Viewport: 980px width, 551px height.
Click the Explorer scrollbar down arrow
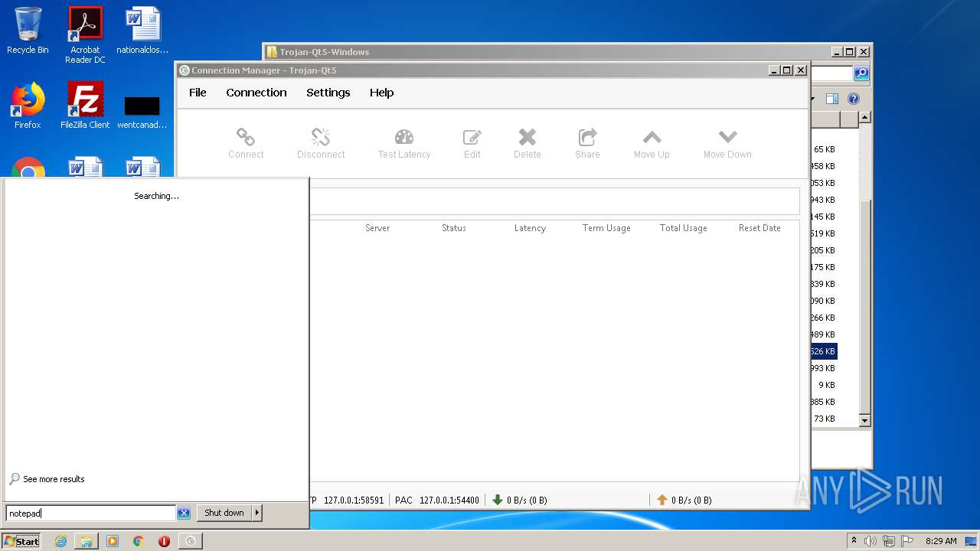(864, 420)
